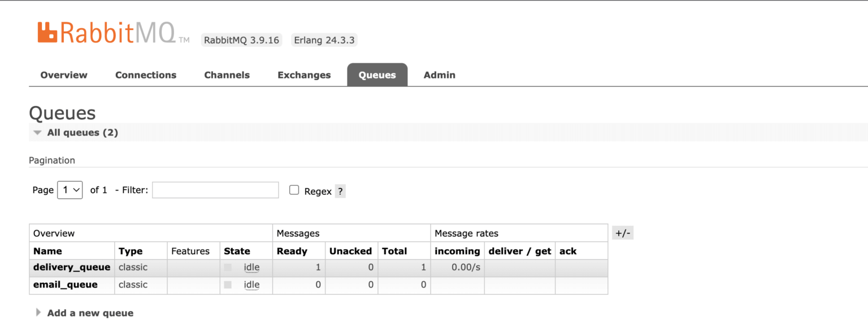Select the Admin tab

(x=439, y=75)
